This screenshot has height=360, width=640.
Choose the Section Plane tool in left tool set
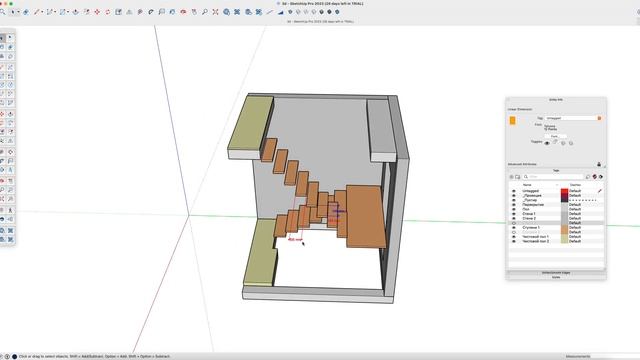[11, 219]
